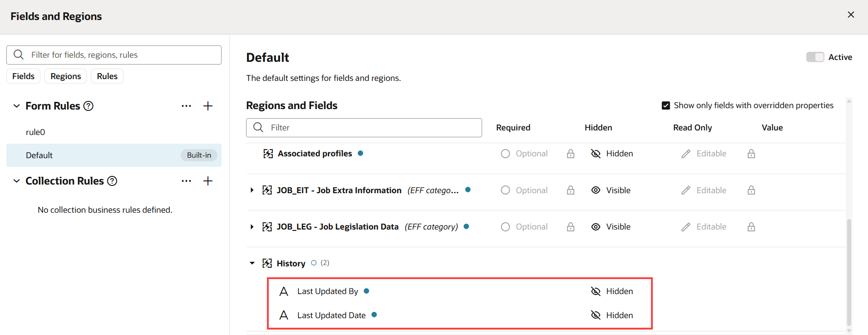Open the rule0 form rule
The height and width of the screenshot is (335, 868).
point(35,132)
